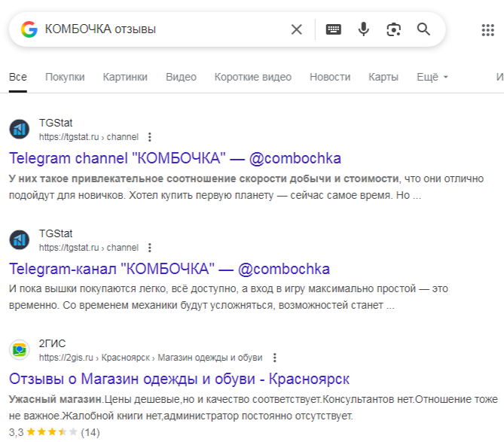Image resolution: width=504 pixels, height=442 pixels.
Task: Click the 2ГИС result favicon
Action: pyautogui.click(x=19, y=350)
